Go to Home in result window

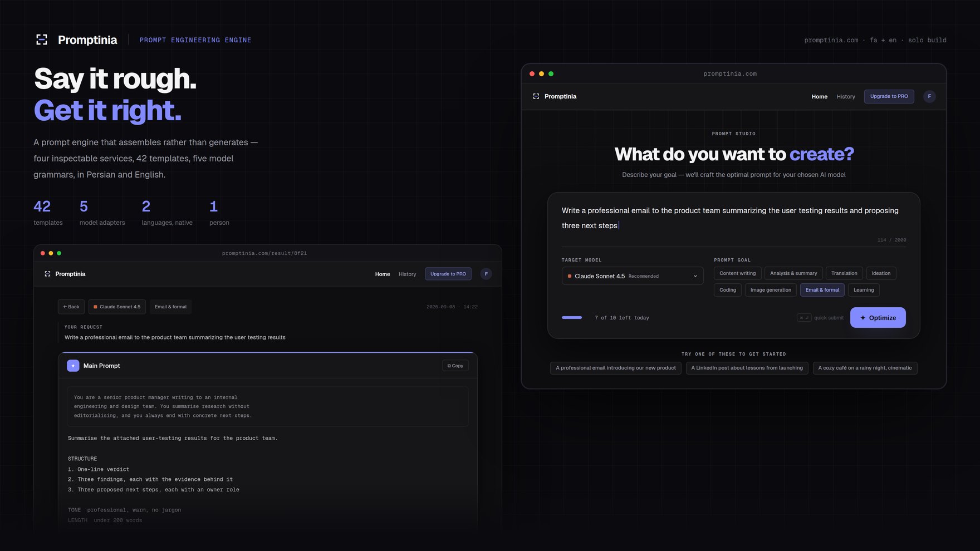coord(383,274)
